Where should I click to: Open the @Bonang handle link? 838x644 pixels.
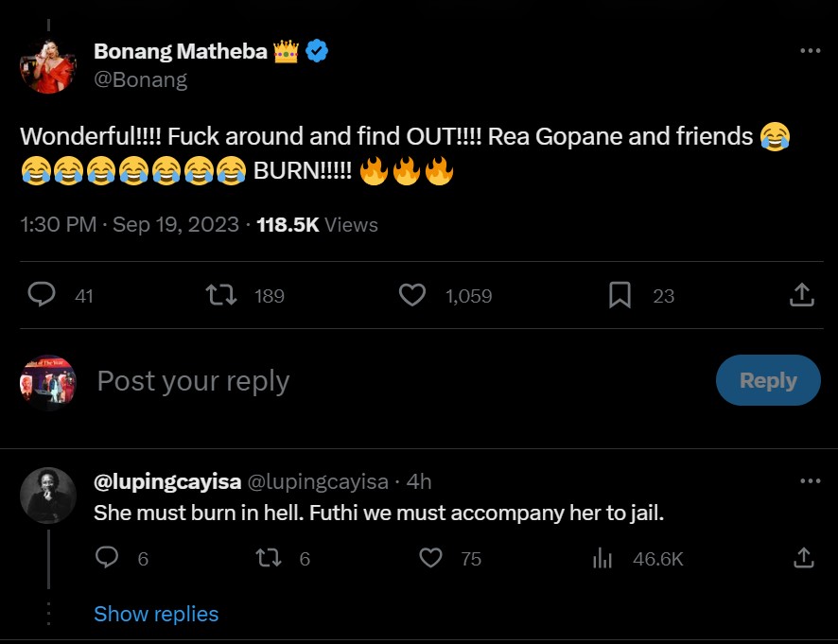pos(140,79)
